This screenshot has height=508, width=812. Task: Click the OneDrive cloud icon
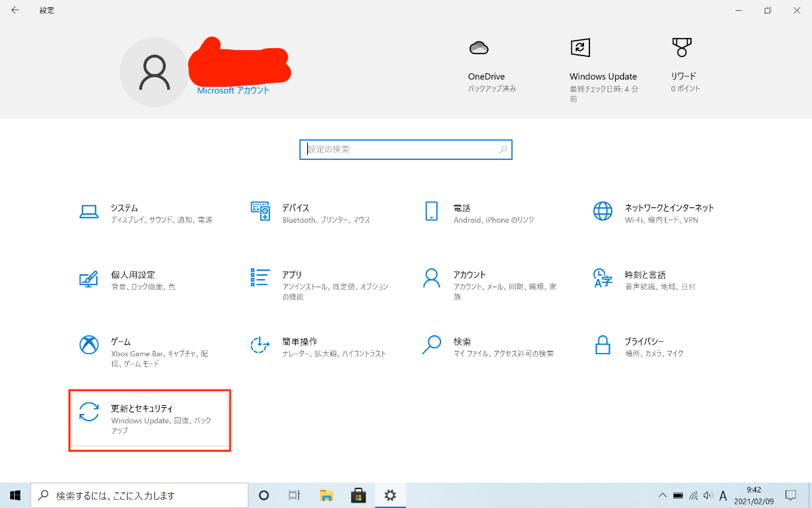478,48
